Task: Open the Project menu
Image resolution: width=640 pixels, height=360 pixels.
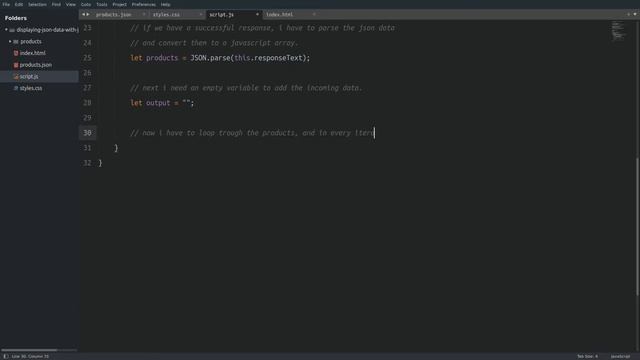Action: click(x=120, y=4)
